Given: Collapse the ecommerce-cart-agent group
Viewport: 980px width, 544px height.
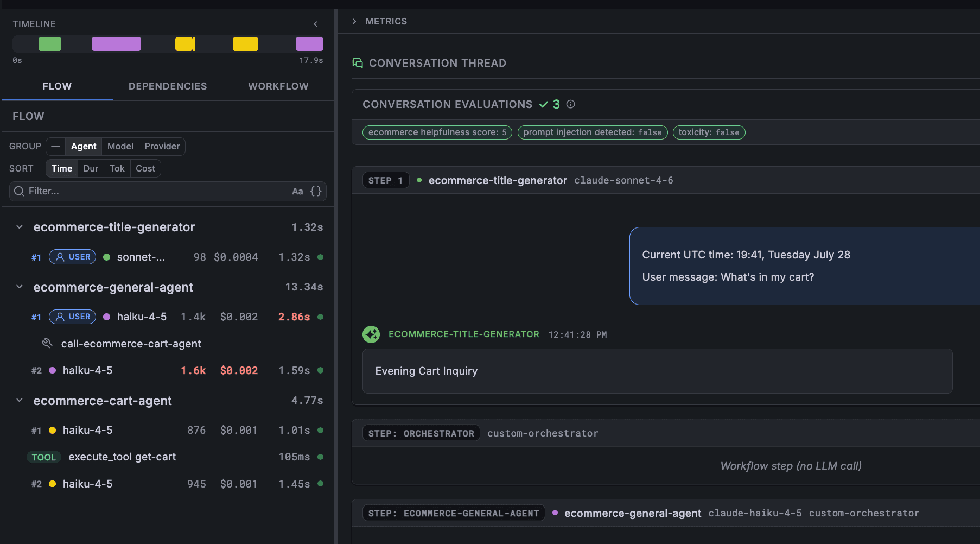Looking at the screenshot, I should tap(20, 401).
